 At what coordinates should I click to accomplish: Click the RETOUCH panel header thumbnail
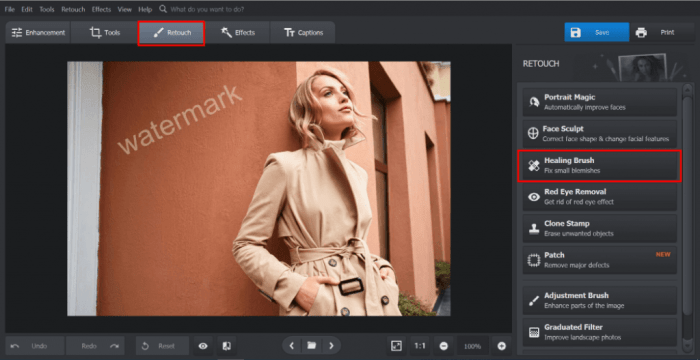click(x=643, y=67)
